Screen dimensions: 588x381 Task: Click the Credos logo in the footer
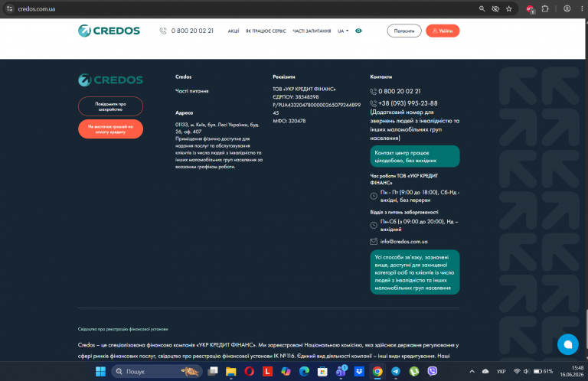[x=110, y=80]
